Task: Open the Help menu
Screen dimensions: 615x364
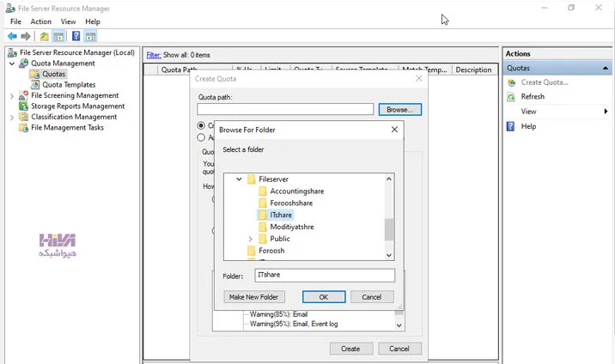Action: point(93,21)
